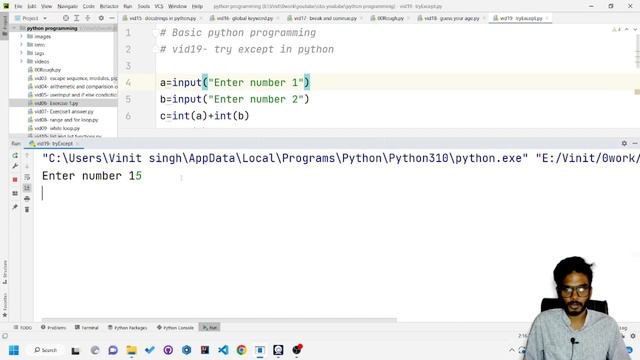Viewport: 640px width, 360px height.
Task: Open the Edit menu
Action: pyautogui.click(x=32, y=7)
